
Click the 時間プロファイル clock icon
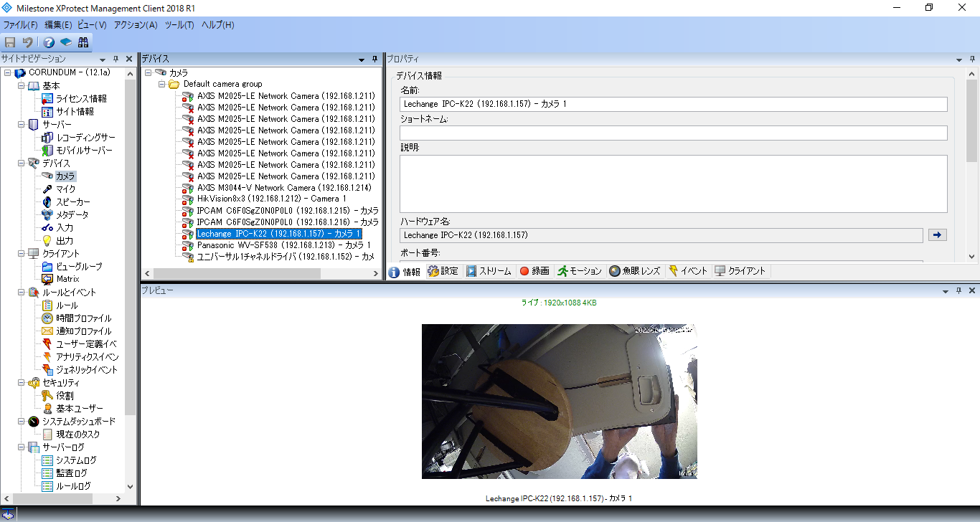click(x=47, y=318)
